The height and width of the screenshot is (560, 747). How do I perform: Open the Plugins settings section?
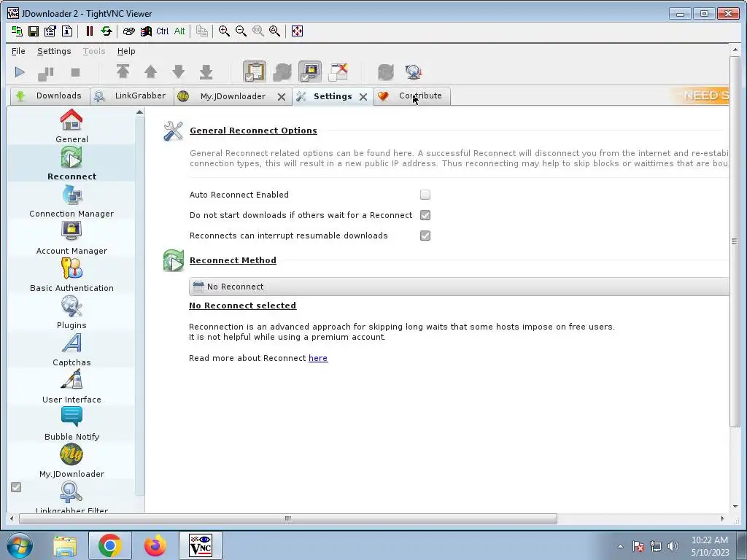tap(71, 312)
